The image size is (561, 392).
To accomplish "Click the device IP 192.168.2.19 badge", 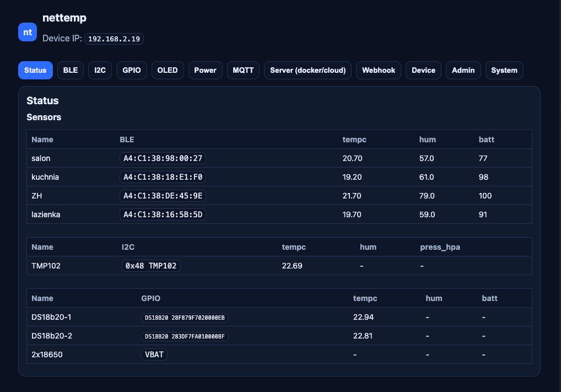I will pos(114,39).
